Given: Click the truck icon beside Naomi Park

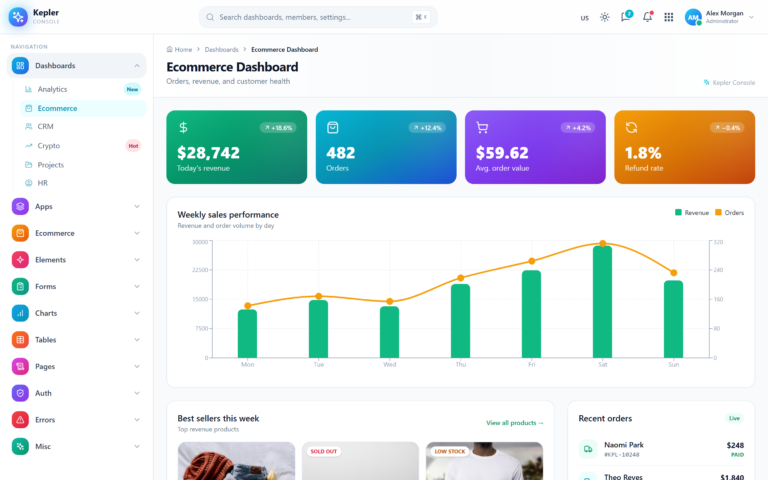Looking at the screenshot, I should [588, 449].
